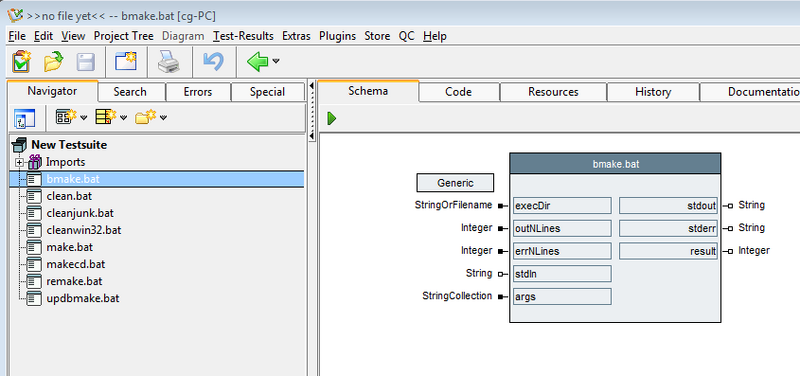Screen dimensions: 800x376
Task: Select clean.bat in the project tree
Action: coord(69,196)
